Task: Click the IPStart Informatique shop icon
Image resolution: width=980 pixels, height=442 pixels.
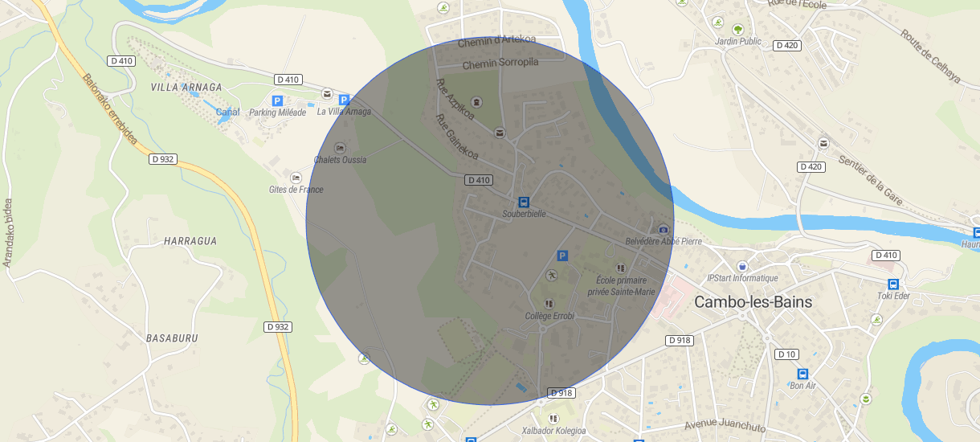Action: (742, 266)
